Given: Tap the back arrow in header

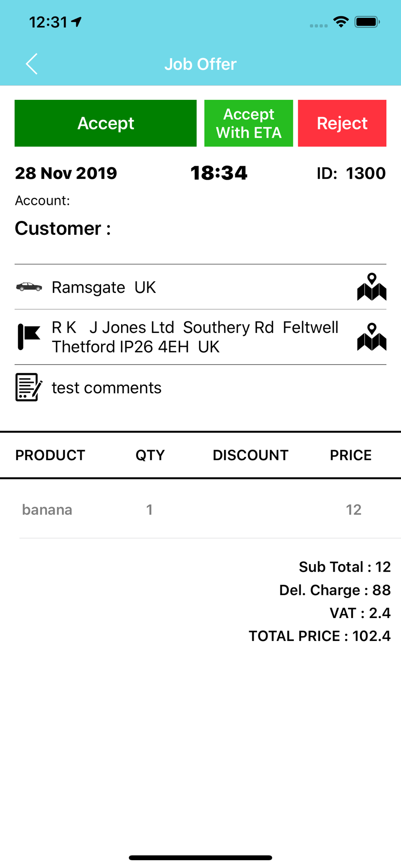Looking at the screenshot, I should point(32,64).
